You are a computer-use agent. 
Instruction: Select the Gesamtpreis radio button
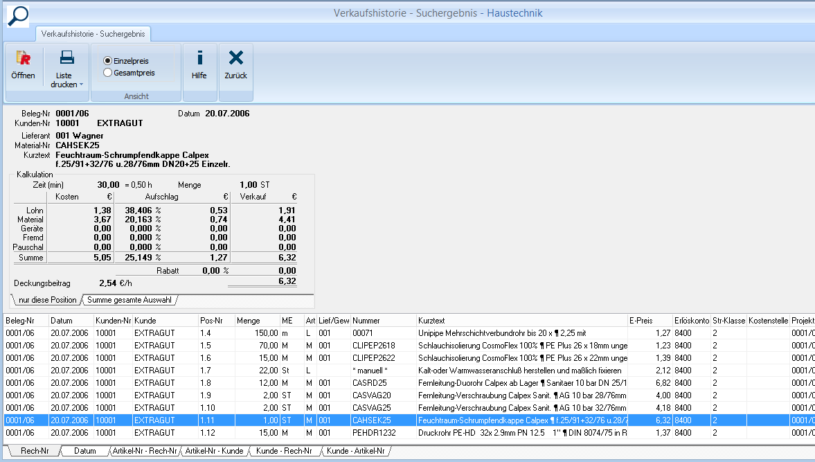[x=108, y=73]
